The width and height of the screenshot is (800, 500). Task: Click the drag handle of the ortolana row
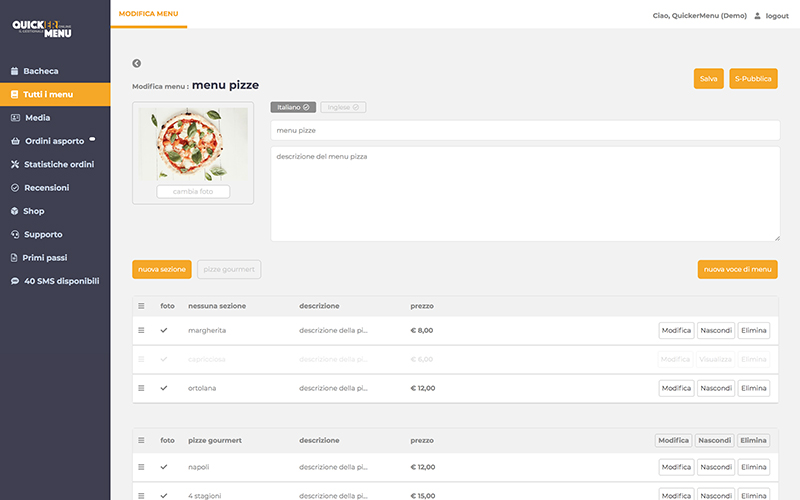point(141,388)
